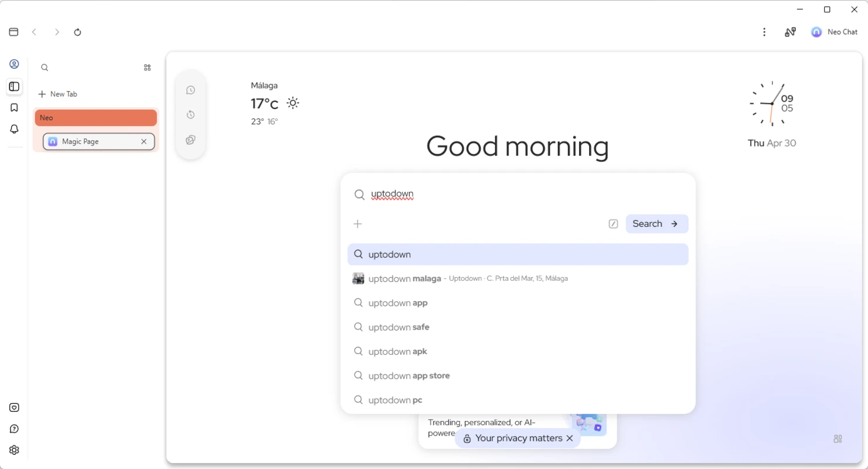This screenshot has height=469, width=868.
Task: Select the Neo workspace group
Action: click(96, 118)
